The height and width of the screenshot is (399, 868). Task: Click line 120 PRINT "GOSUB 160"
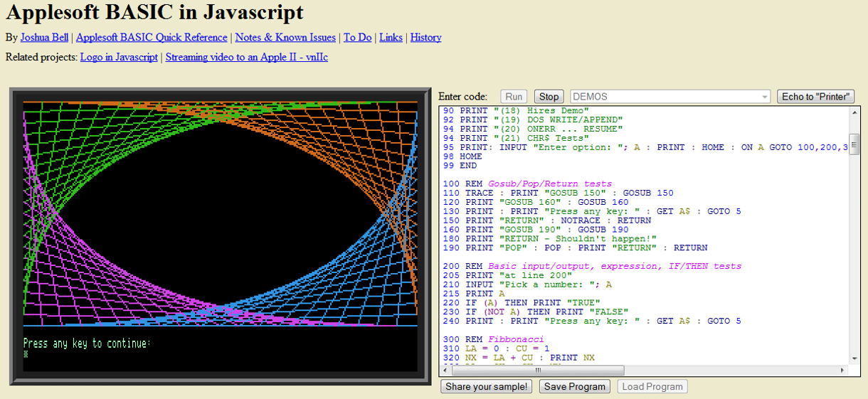coord(536,202)
